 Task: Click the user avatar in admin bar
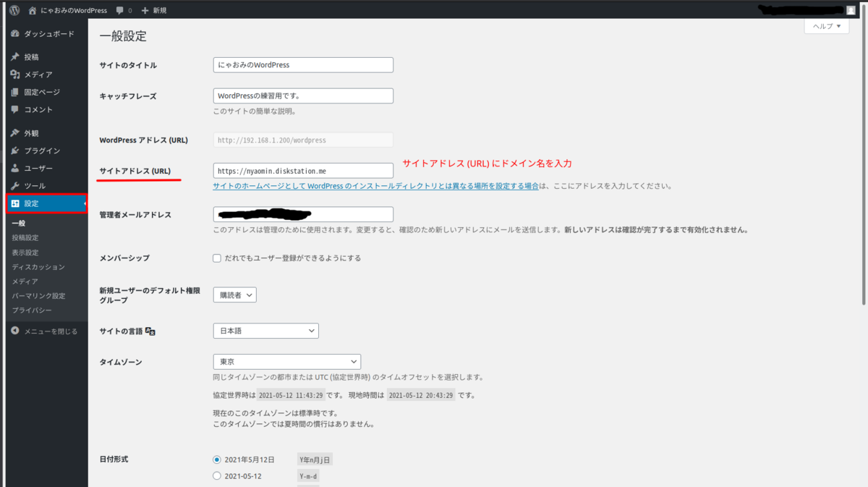pyautogui.click(x=850, y=10)
